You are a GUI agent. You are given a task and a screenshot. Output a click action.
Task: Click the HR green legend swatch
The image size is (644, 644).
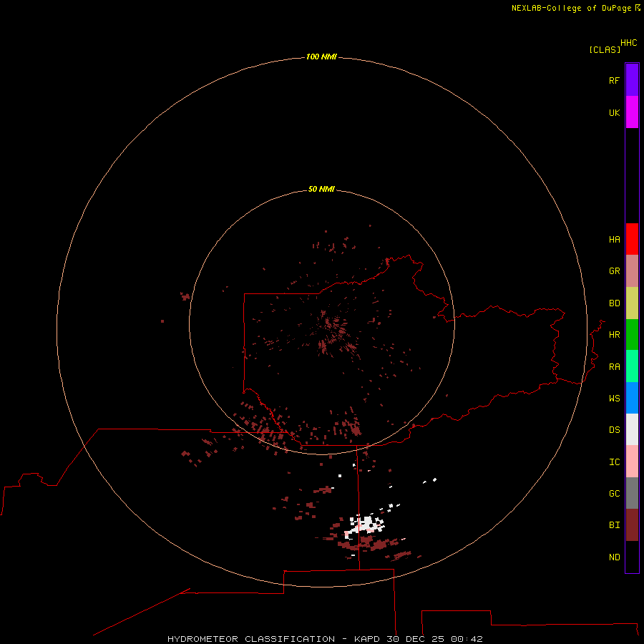[632, 335]
